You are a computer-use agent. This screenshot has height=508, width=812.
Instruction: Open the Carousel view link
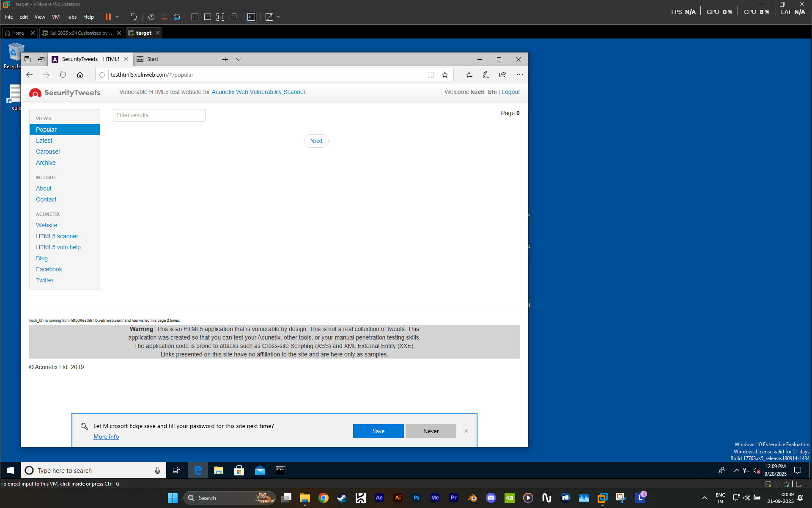48,152
